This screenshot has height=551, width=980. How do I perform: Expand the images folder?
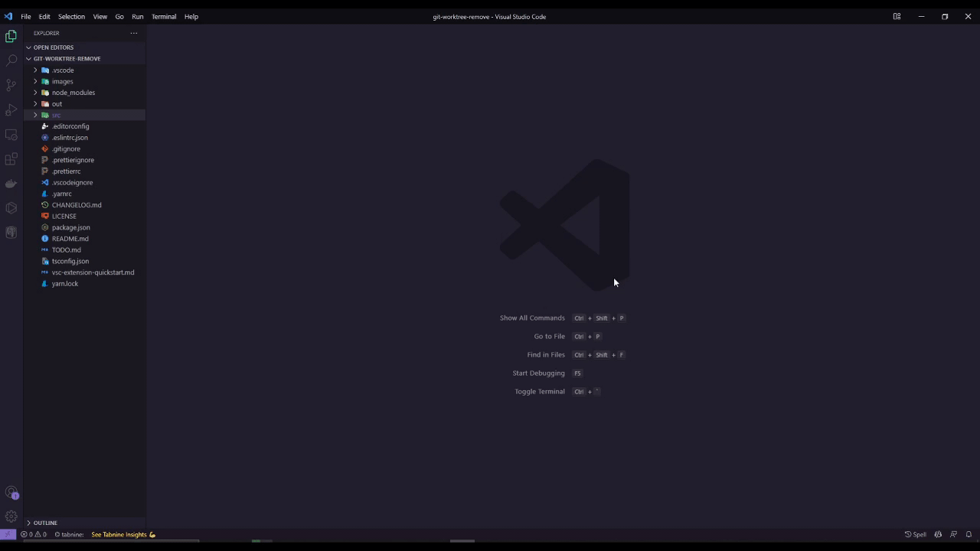(84, 81)
